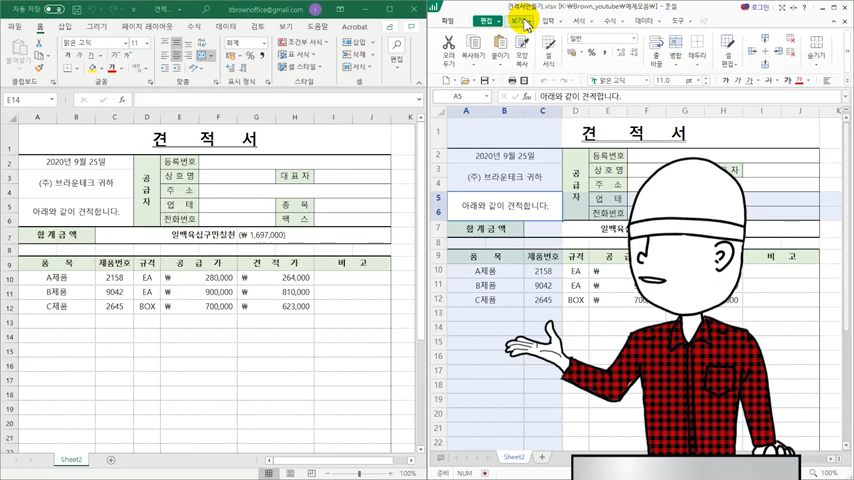Switch to Page Layout view in Excel status bar
The height and width of the screenshot is (480, 854).
tap(290, 473)
